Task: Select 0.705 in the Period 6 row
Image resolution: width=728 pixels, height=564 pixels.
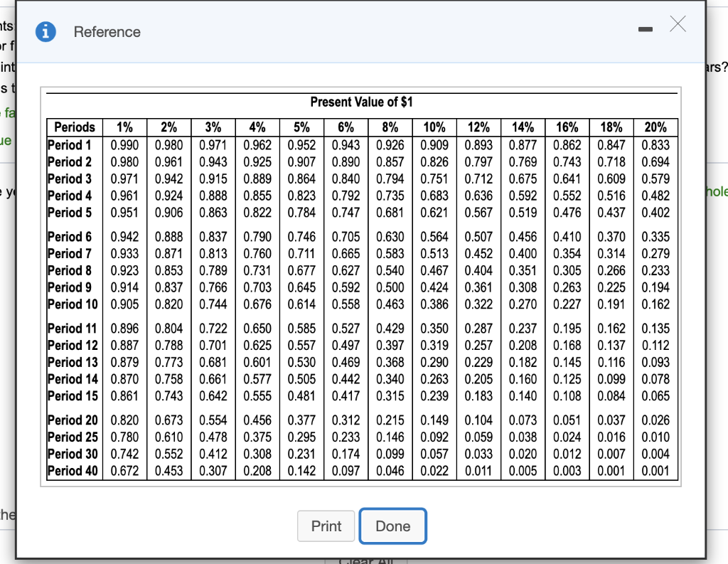Action: [346, 237]
